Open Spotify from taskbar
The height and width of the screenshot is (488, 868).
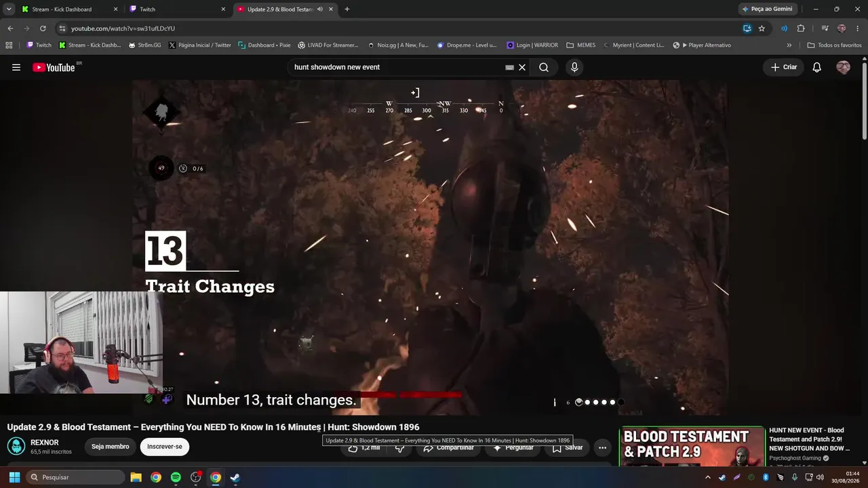176,477
